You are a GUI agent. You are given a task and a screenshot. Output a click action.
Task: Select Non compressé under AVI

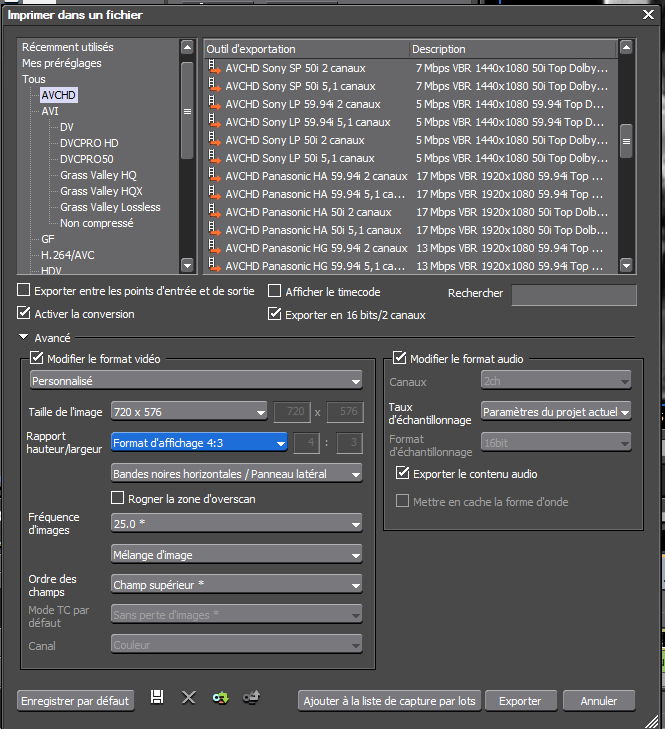[x=97, y=223]
